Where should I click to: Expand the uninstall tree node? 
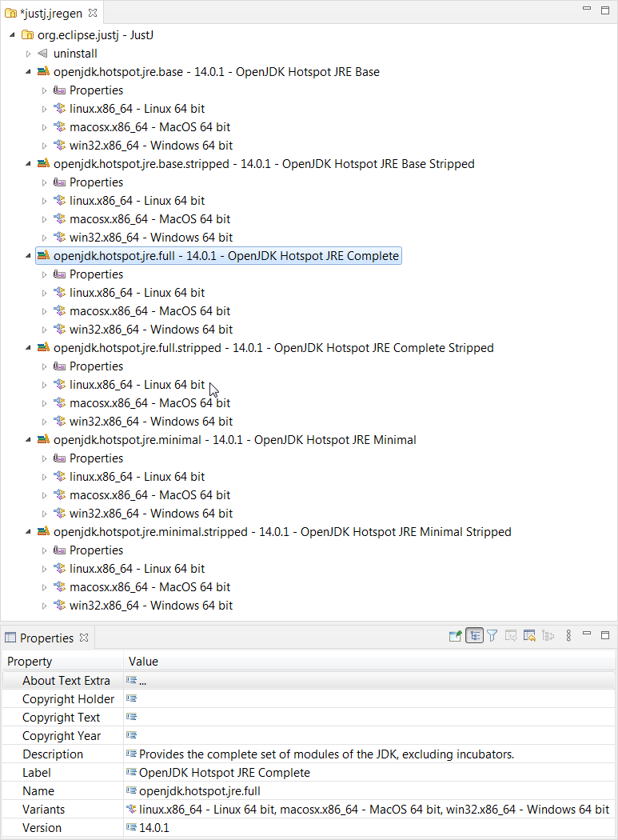click(29, 54)
